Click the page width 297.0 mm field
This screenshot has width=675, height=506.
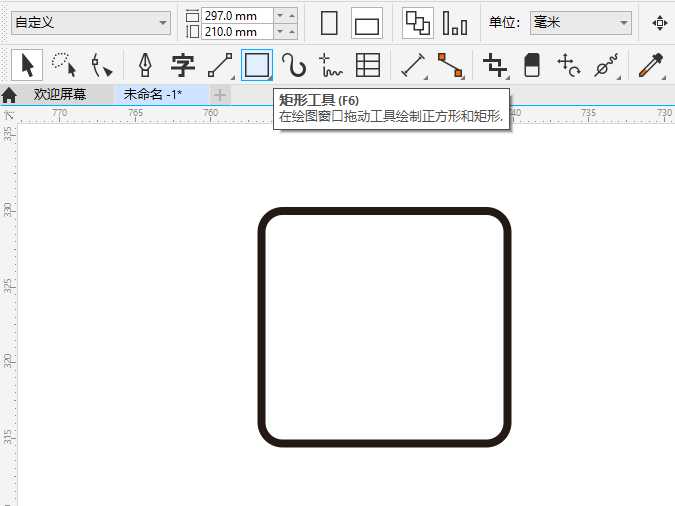[x=237, y=16]
